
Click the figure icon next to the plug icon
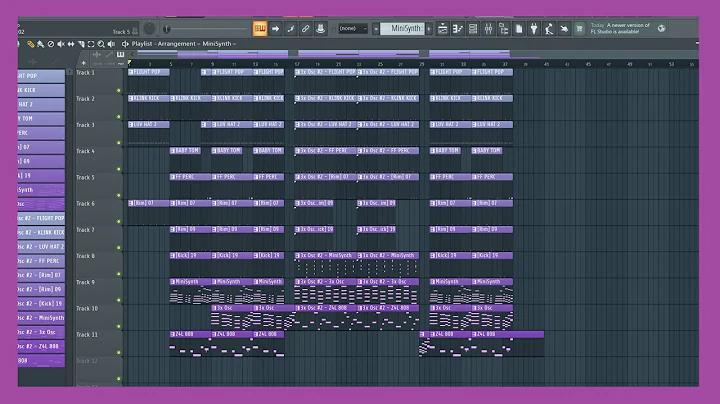coord(549,29)
